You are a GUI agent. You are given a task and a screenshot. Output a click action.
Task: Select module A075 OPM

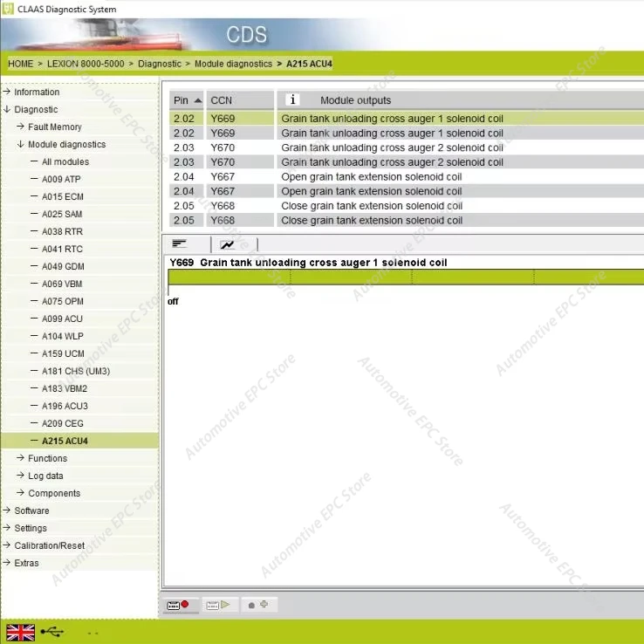pyautogui.click(x=63, y=301)
